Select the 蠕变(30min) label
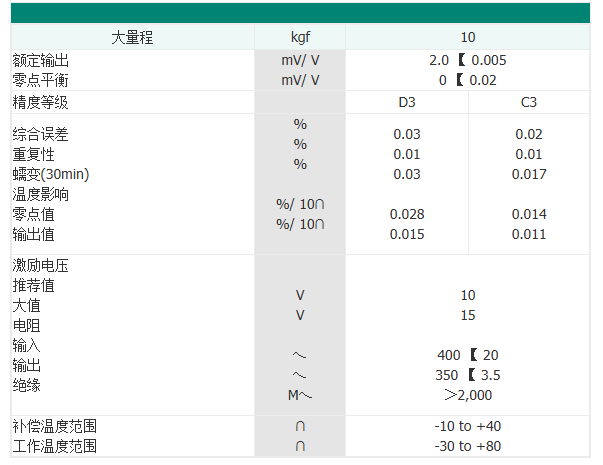Screen dimensions: 603x465 tap(51, 174)
